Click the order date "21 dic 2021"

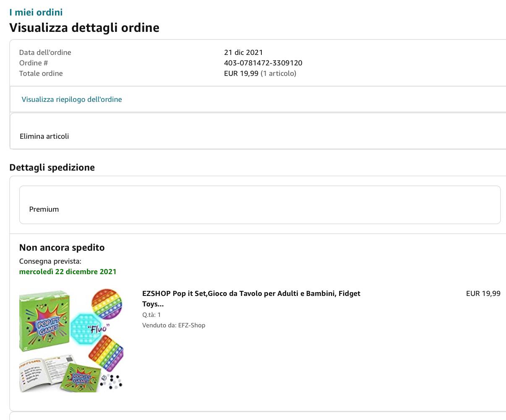tap(243, 52)
